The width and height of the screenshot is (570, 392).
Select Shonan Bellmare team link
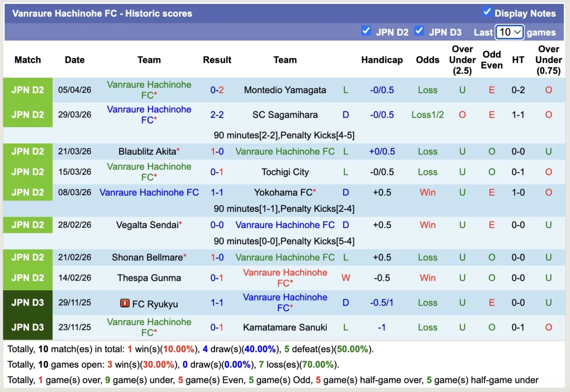(x=147, y=258)
